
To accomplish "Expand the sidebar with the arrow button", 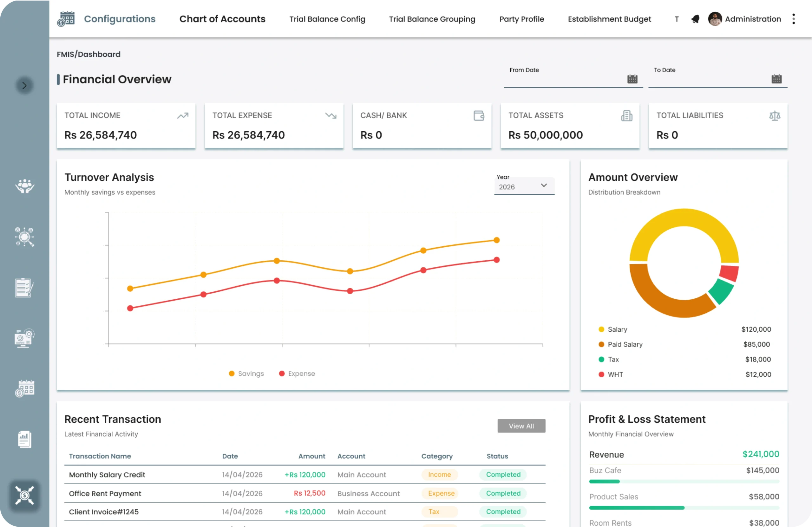I will 24,85.
